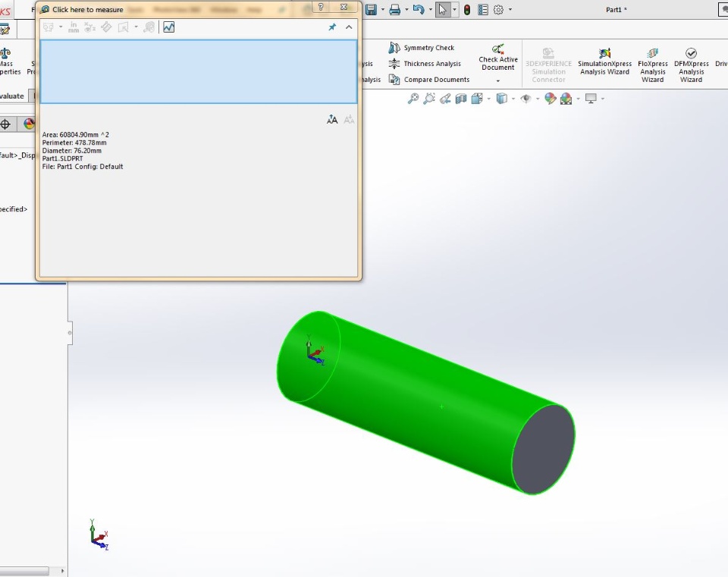Click the View Settings monitor icon
The height and width of the screenshot is (577, 728).
591,99
